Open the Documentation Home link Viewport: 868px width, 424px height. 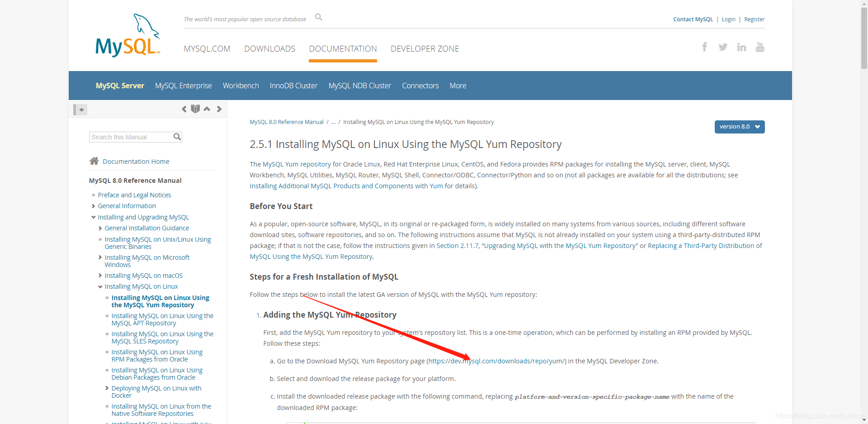136,162
